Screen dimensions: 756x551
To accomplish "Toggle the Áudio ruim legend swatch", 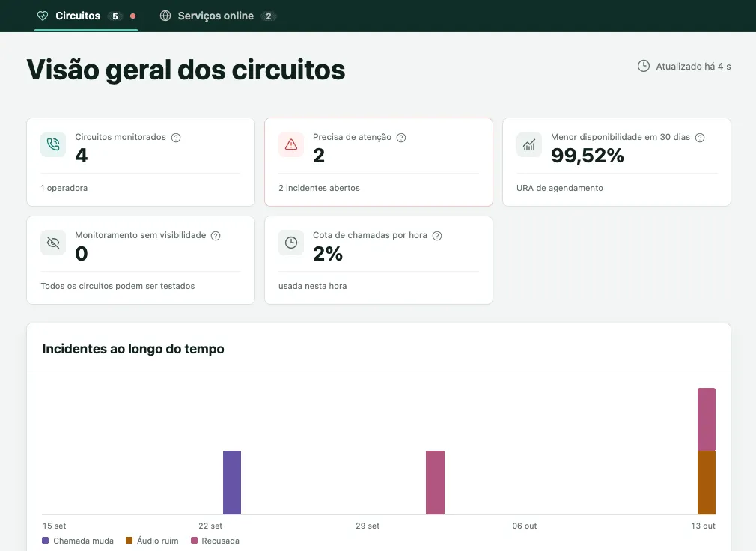I will [129, 541].
